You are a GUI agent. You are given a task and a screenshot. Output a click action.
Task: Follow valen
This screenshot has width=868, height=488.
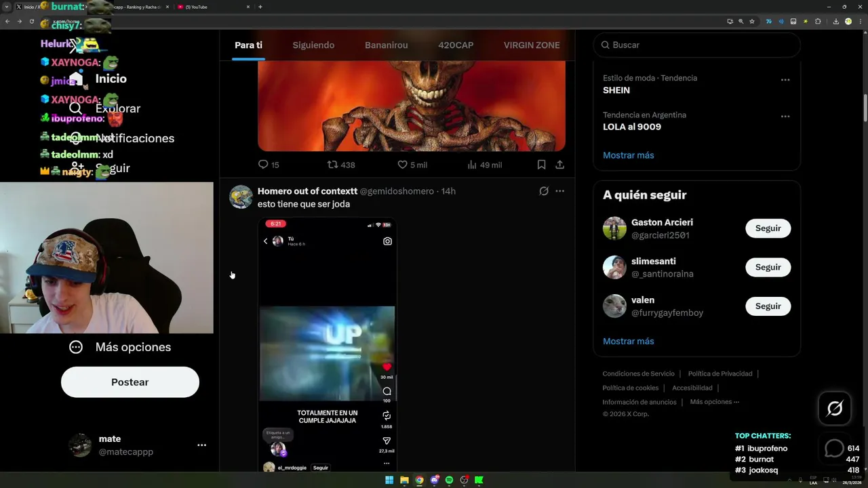[768, 306]
